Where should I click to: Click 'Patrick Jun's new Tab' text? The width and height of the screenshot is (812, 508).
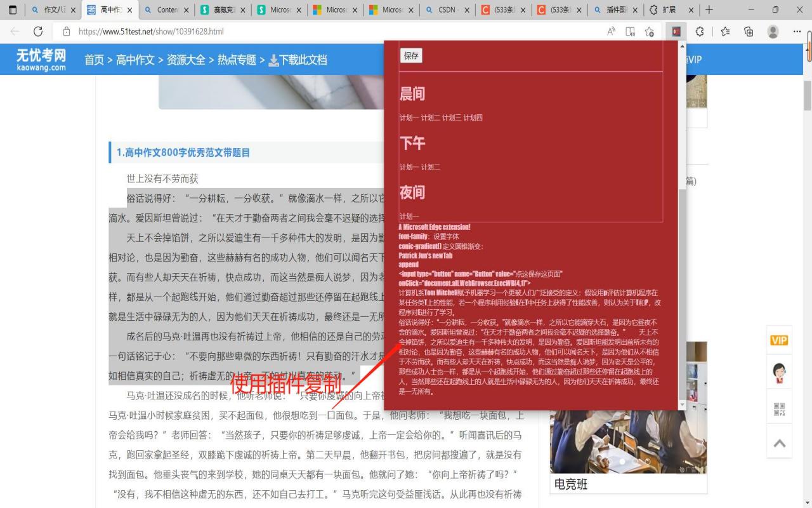pos(426,255)
